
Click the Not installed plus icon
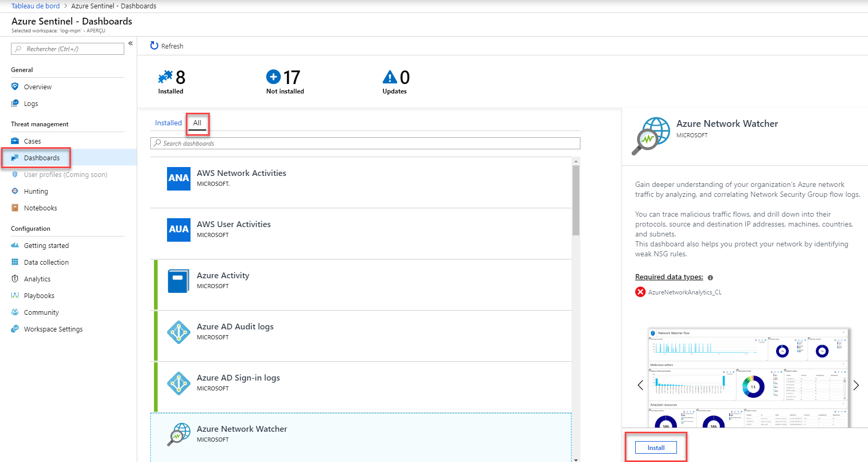point(274,77)
